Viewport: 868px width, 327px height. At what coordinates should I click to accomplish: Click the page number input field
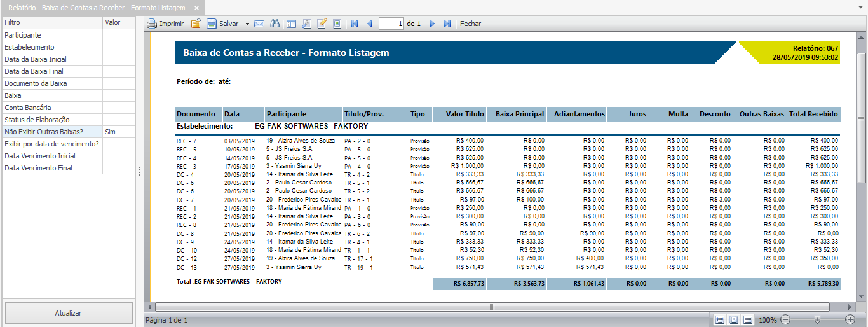coord(391,24)
